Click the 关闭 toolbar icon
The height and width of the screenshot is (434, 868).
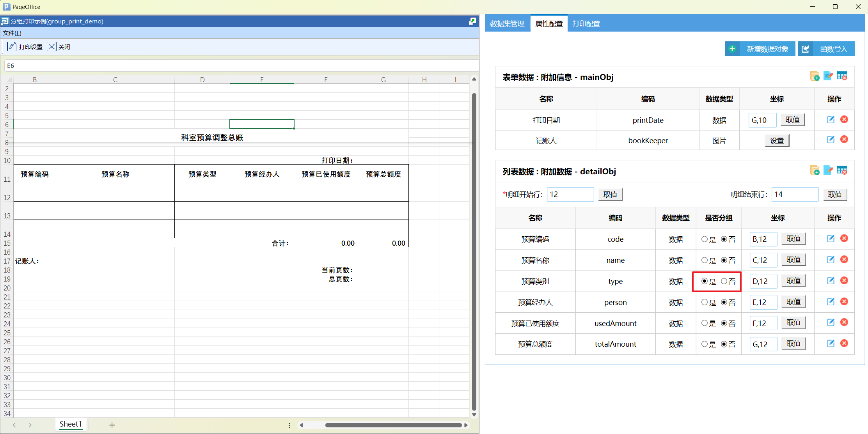pyautogui.click(x=51, y=47)
